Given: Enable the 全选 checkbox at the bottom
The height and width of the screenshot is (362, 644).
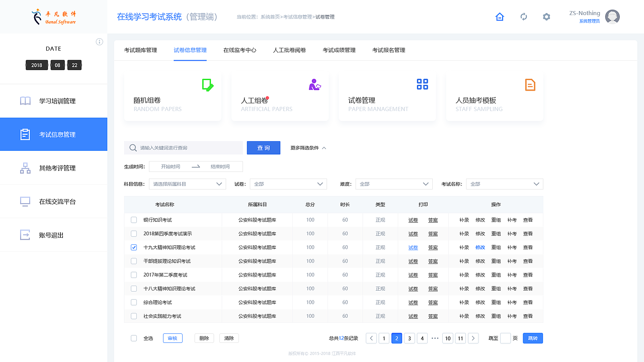Looking at the screenshot, I should (x=133, y=338).
